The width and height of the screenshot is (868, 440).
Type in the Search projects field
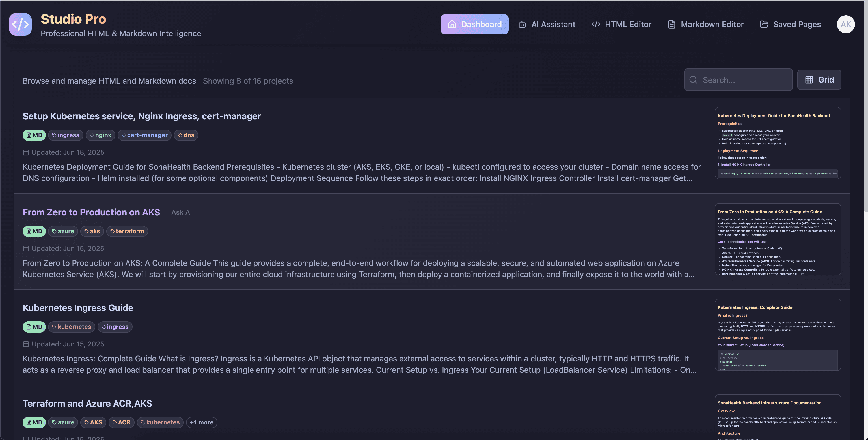(x=745, y=80)
